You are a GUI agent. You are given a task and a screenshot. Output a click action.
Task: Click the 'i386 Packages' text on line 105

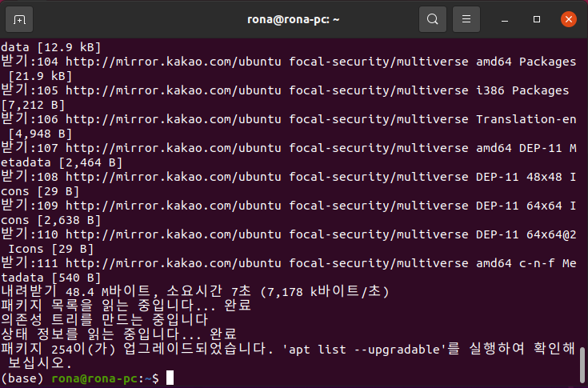522,90
